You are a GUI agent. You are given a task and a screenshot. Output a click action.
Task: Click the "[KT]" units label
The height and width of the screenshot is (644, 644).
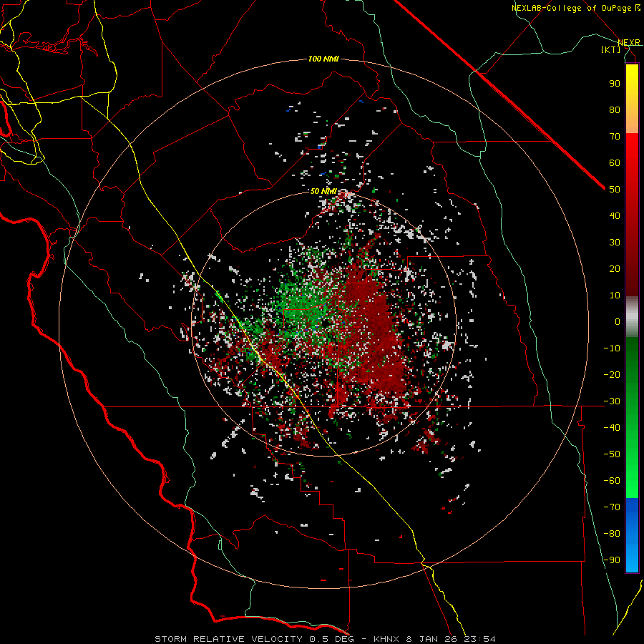pyautogui.click(x=611, y=49)
